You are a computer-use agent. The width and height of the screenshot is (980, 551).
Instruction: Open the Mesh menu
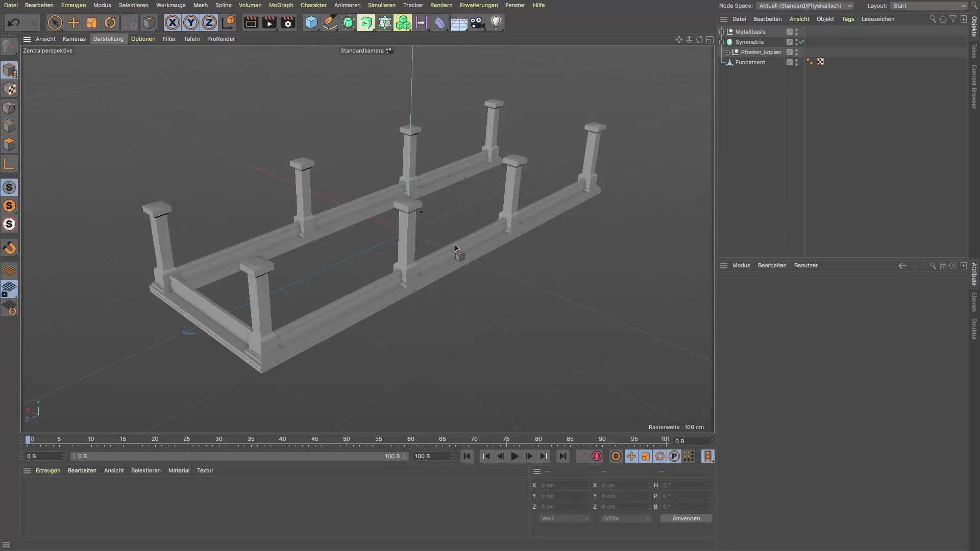click(x=200, y=5)
